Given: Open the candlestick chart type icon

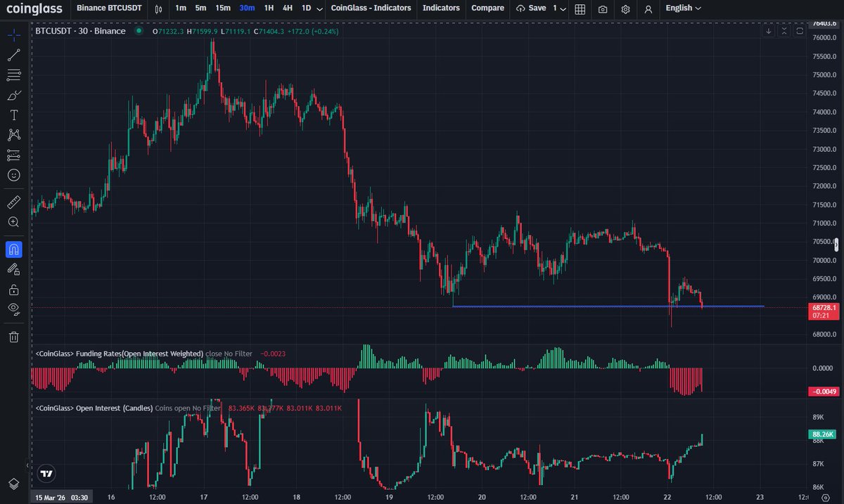Looking at the screenshot, I should click(x=159, y=8).
